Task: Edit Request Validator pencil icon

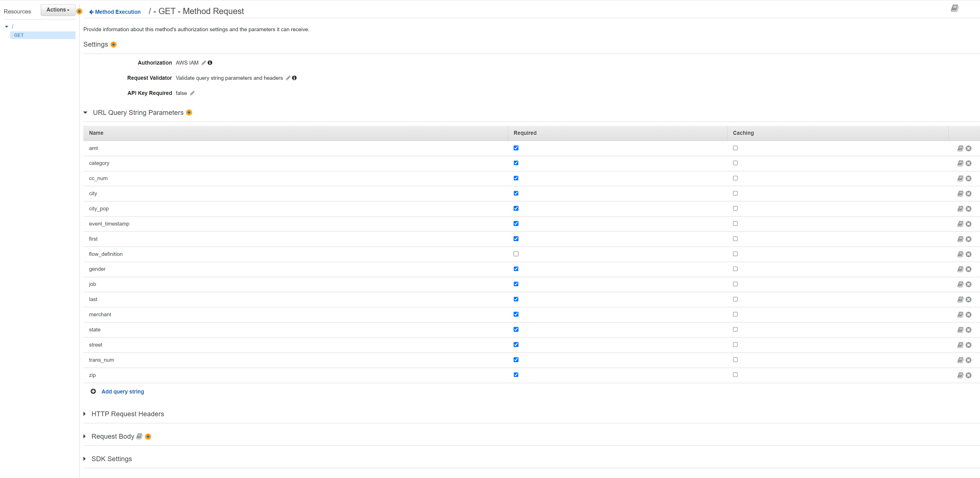Action: coord(288,78)
